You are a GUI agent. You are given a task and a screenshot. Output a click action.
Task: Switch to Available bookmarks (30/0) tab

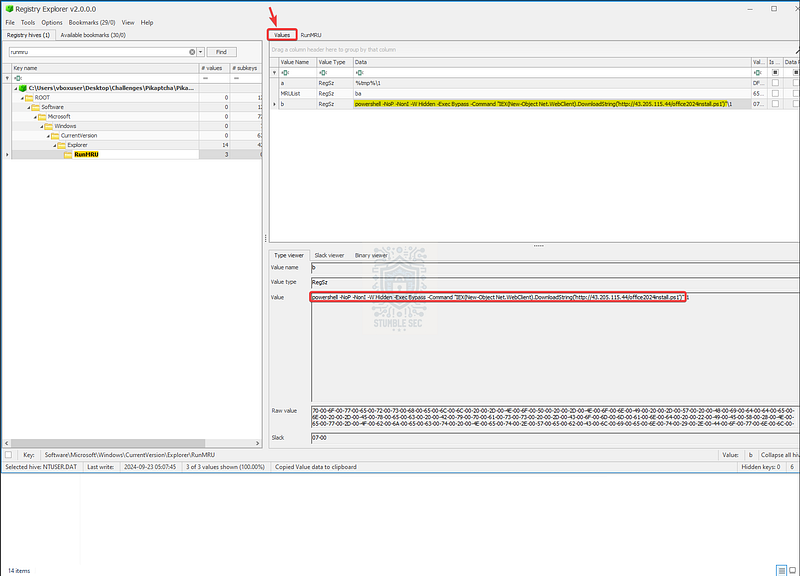tap(93, 35)
